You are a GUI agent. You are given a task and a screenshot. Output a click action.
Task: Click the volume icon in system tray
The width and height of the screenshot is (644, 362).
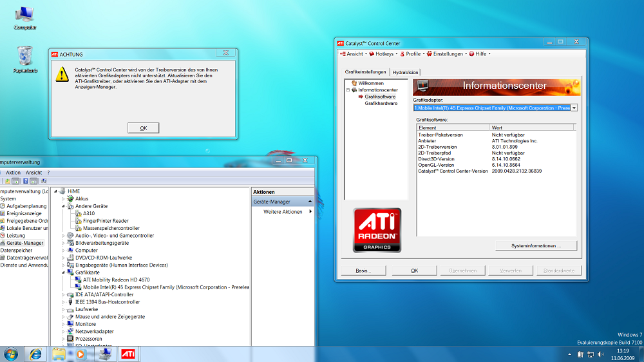(x=601, y=354)
